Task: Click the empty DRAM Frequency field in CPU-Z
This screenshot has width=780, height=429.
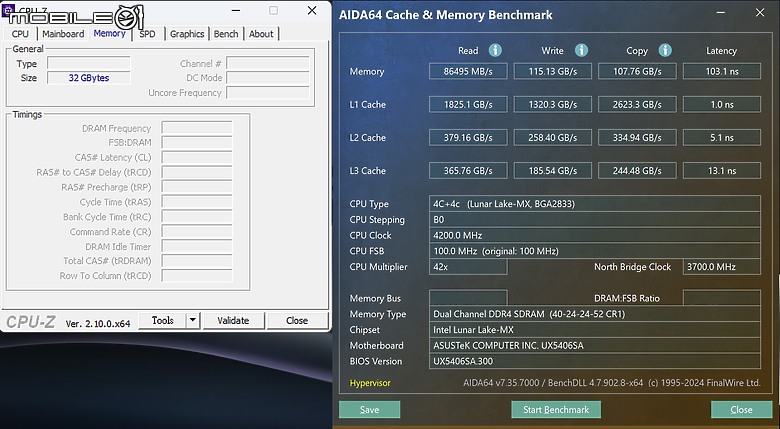Action: coord(197,128)
